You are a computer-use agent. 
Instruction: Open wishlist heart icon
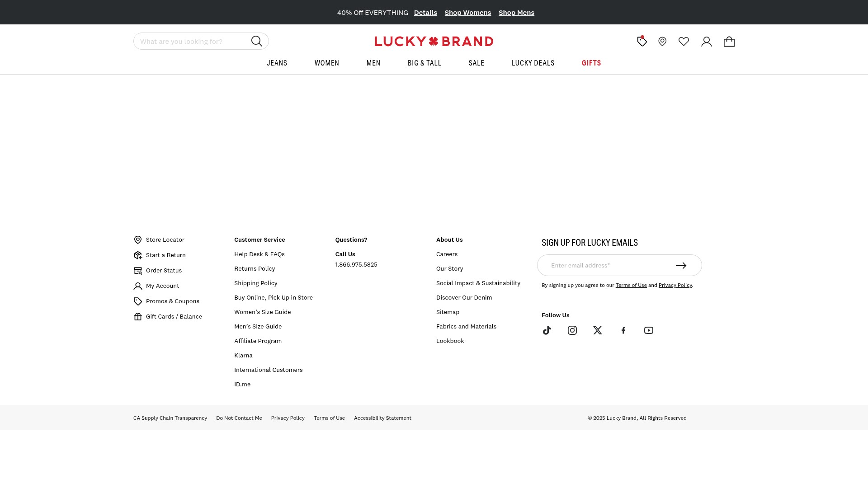click(684, 42)
